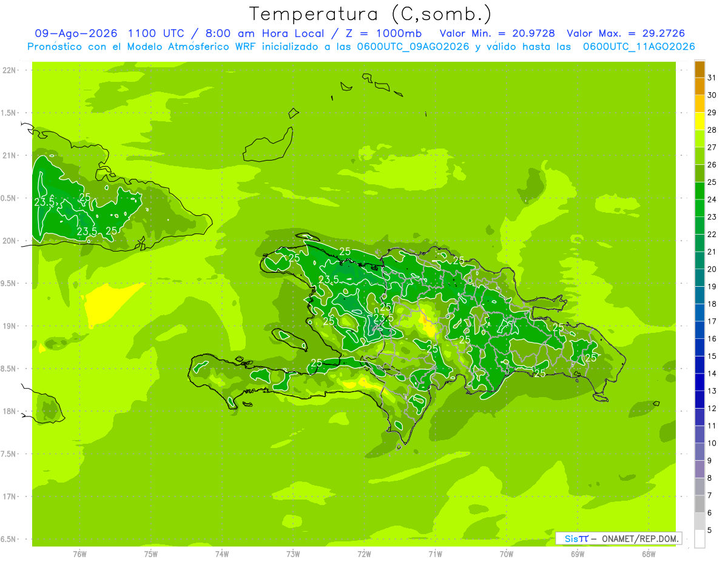
Task: Click the color scale value "20"
Action: coord(712,269)
